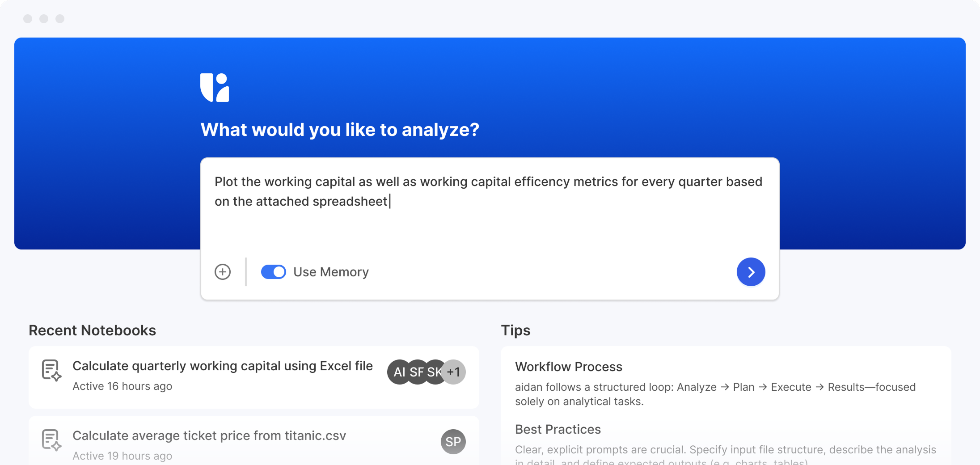
Task: Expand the +1 more collaborators badge
Action: [x=454, y=372]
